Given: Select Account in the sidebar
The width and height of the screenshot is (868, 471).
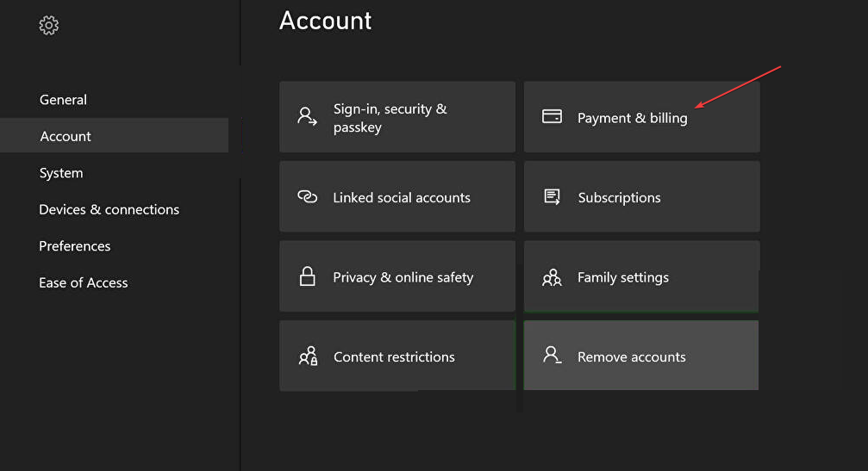Looking at the screenshot, I should coord(66,136).
